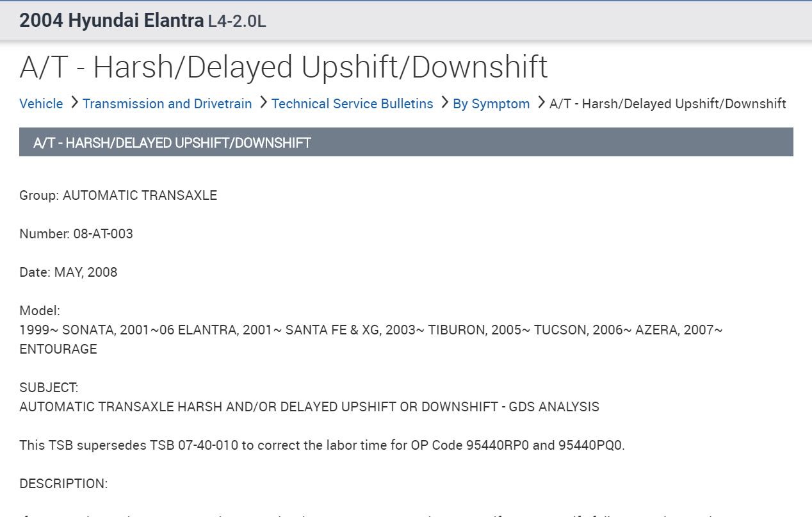This screenshot has height=517, width=812.
Task: Click the Date: MAY, 2008 line
Action: [69, 272]
